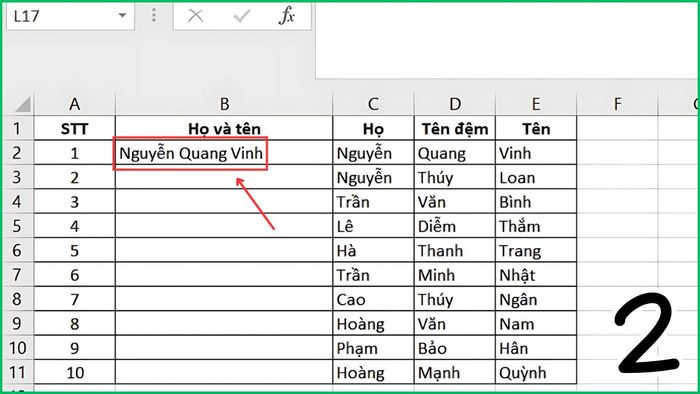Click cell 'Ngân' in column E
This screenshot has height=394, width=700.
(x=536, y=299)
